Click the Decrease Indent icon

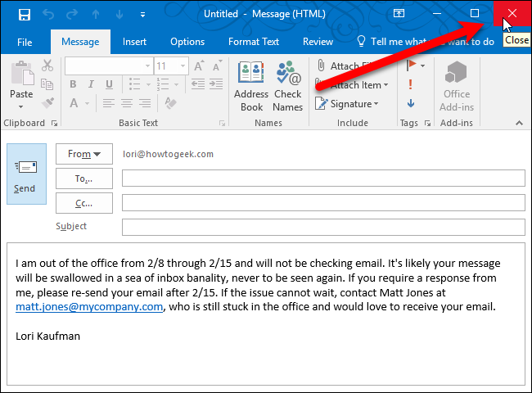point(198,84)
